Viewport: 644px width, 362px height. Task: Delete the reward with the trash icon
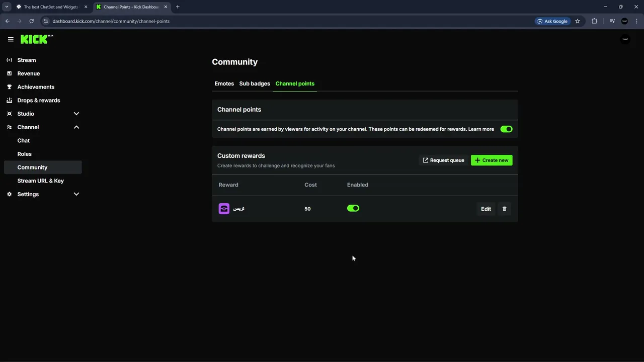pos(505,209)
